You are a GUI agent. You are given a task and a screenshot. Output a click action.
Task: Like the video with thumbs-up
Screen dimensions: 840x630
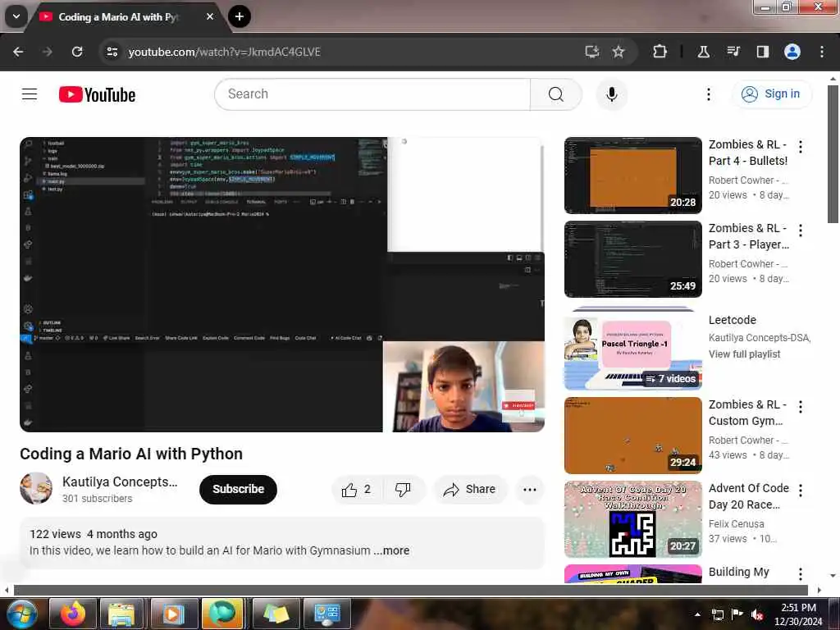point(357,489)
